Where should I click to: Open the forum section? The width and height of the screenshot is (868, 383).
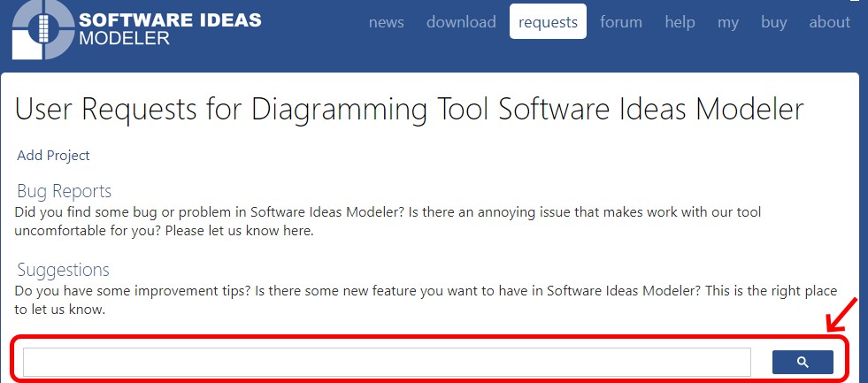pyautogui.click(x=621, y=22)
